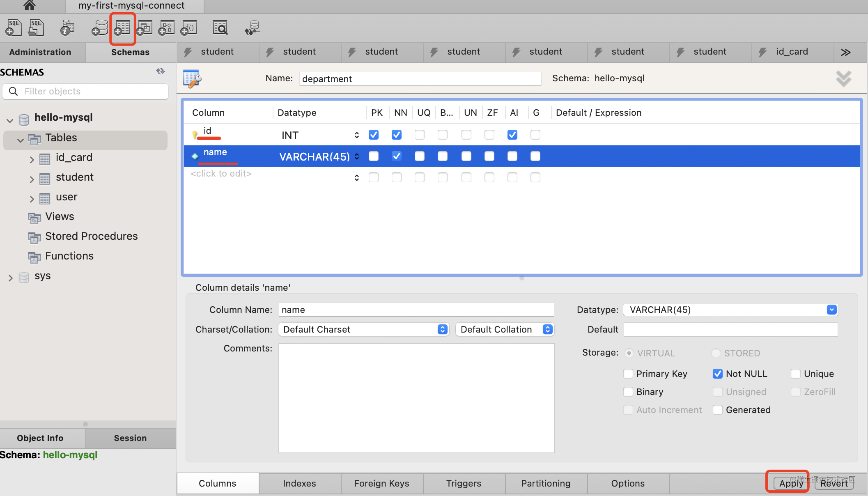Click the create new table toolbar icon
Viewport: 868px width, 496px height.
[x=122, y=28]
